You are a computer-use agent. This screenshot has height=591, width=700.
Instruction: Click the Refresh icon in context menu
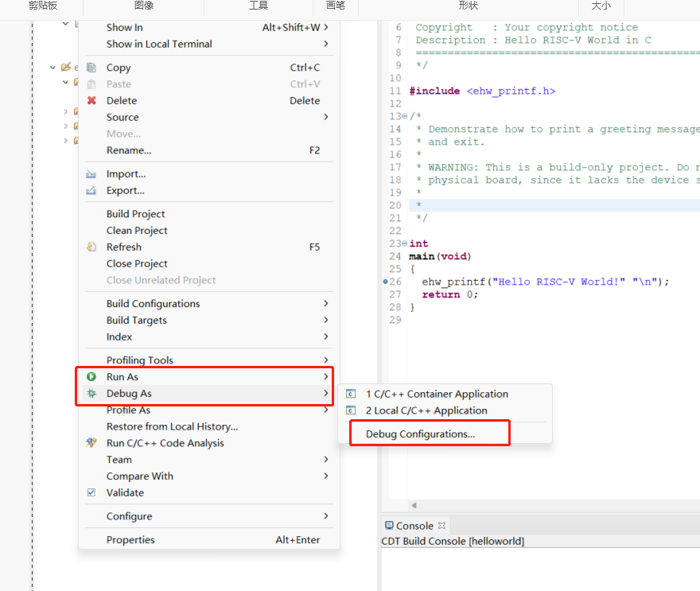[91, 247]
